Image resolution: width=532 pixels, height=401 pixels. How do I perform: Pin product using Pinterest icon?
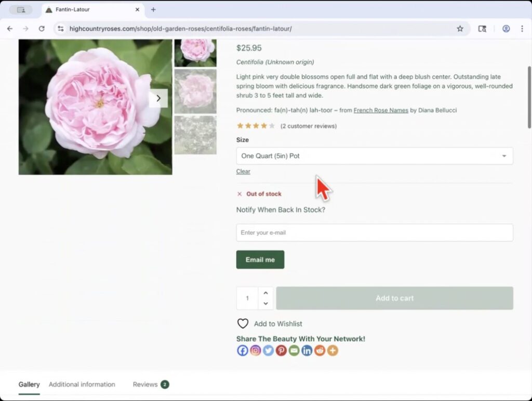tap(281, 351)
